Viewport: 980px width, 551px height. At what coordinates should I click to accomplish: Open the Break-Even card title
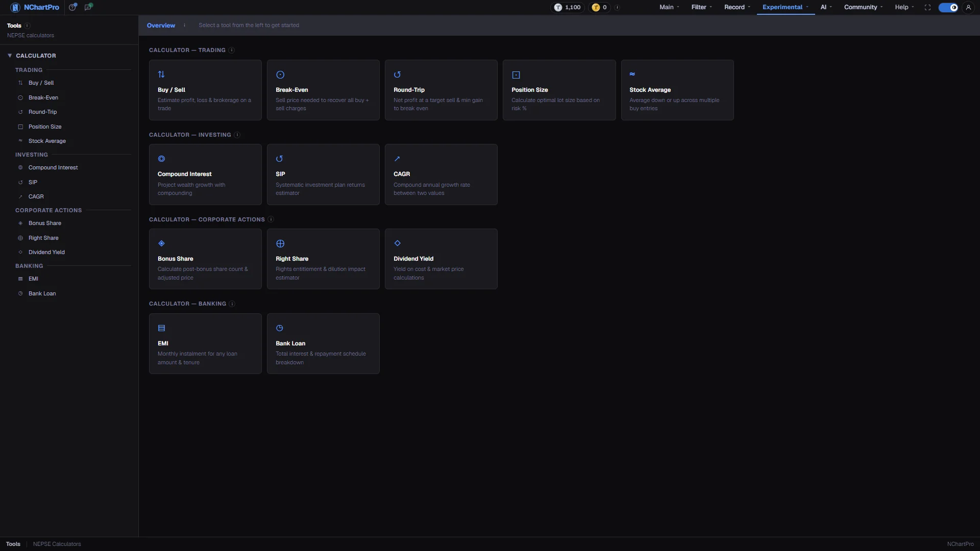tap(292, 90)
